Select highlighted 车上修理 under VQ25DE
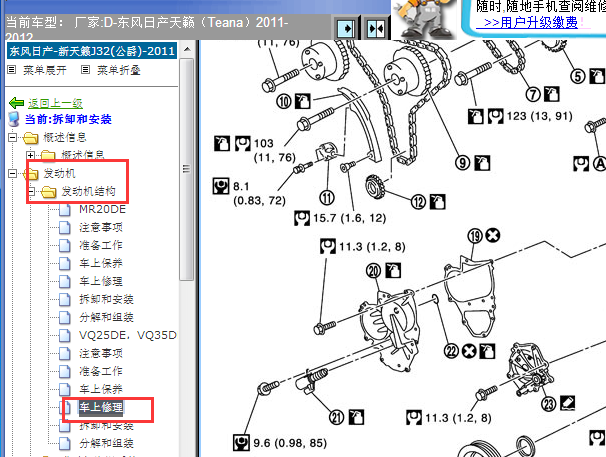Image resolution: width=606 pixels, height=457 pixels. [x=101, y=407]
